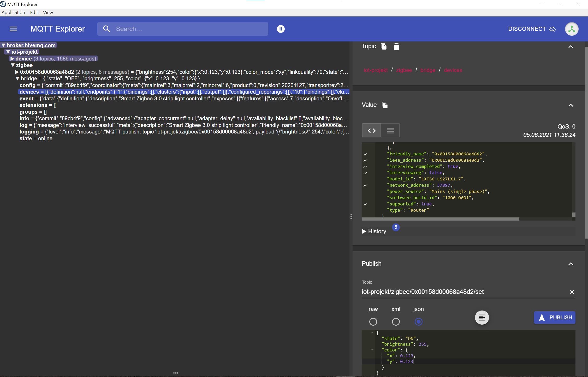Screen dimensions: 588x377
Task: Click the PUBLISH button
Action: pyautogui.click(x=554, y=318)
